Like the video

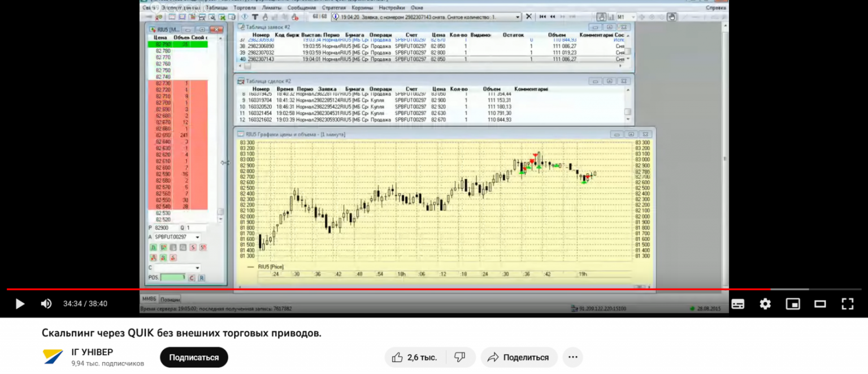click(x=415, y=358)
